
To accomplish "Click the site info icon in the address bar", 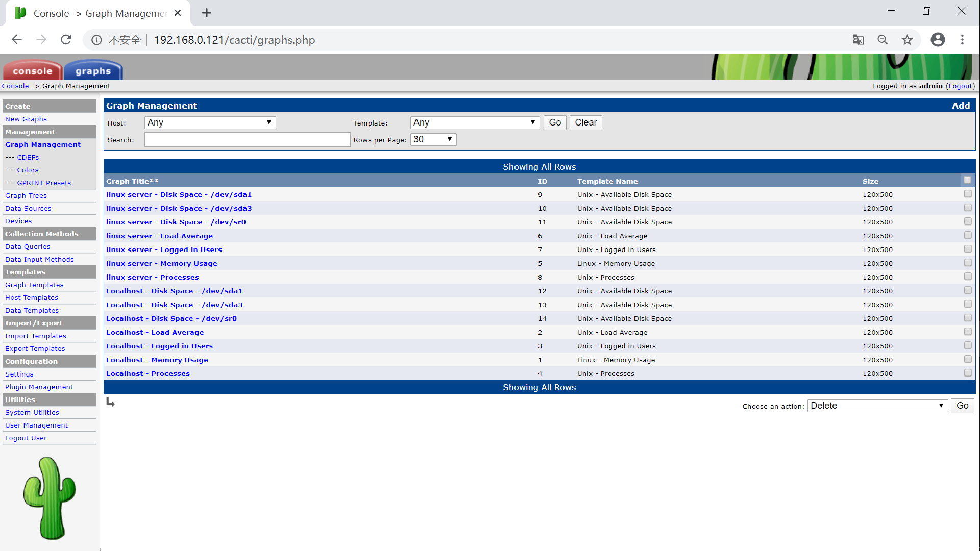I will tap(96, 40).
